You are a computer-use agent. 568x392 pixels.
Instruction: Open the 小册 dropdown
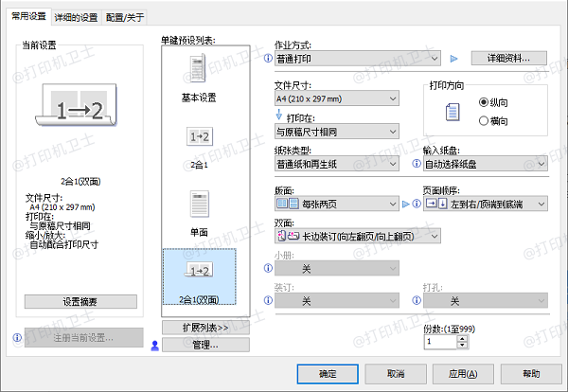point(337,269)
